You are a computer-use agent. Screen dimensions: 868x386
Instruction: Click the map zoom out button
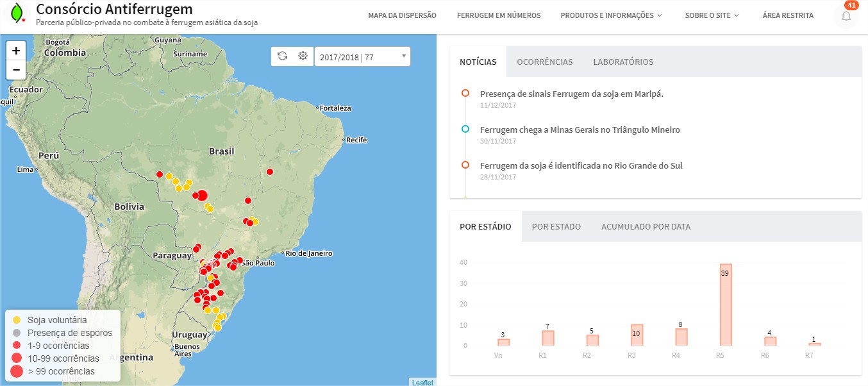coord(16,70)
